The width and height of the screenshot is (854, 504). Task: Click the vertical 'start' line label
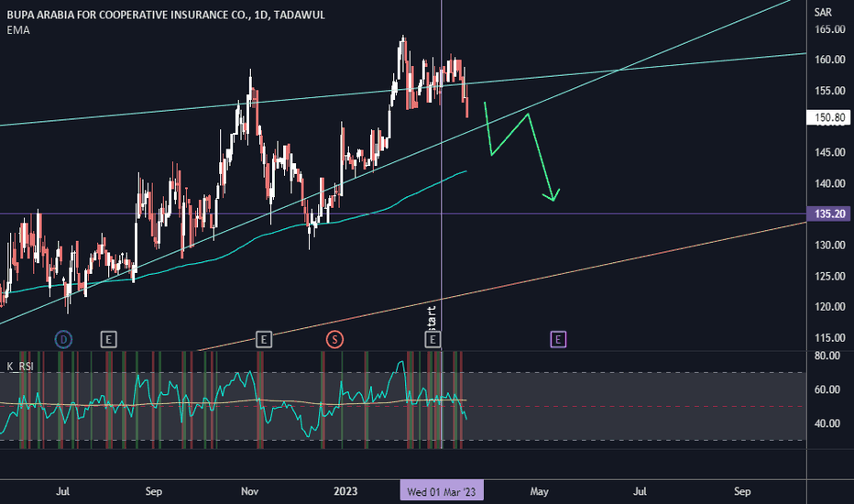(x=432, y=317)
